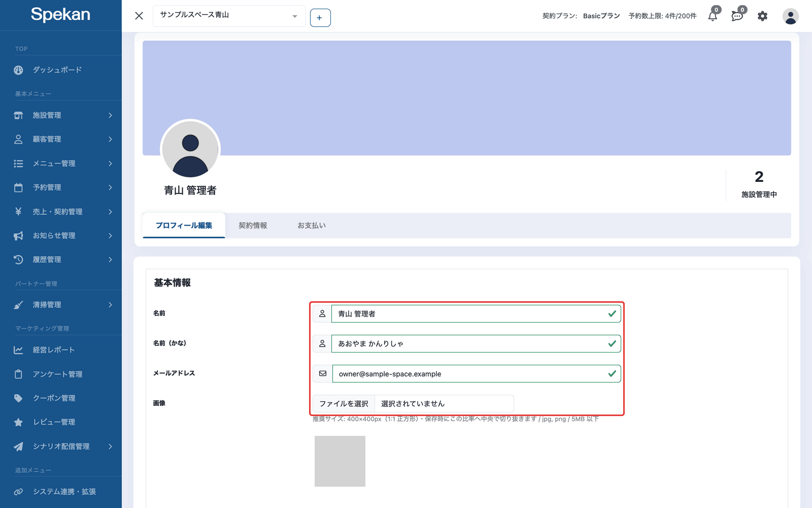Image resolution: width=812 pixels, height=508 pixels.
Task: Click the 施設管理 store icon
Action: click(18, 115)
